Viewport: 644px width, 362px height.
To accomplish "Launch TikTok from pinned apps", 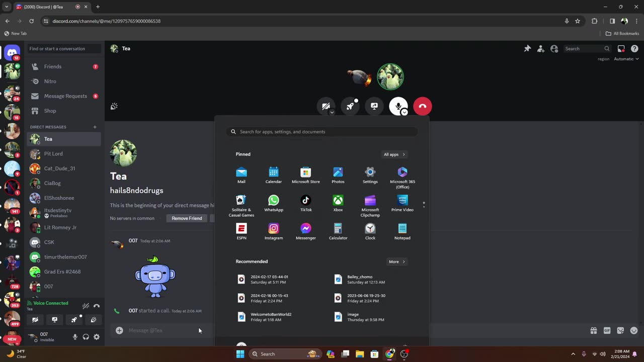I will [x=306, y=204].
